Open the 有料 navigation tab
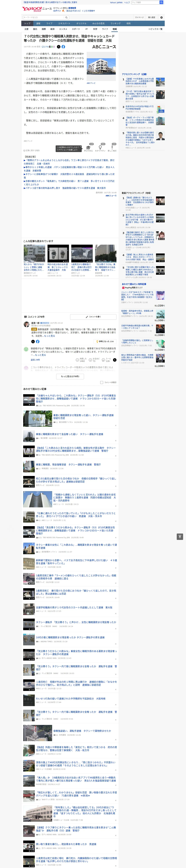 pos(128,24)
